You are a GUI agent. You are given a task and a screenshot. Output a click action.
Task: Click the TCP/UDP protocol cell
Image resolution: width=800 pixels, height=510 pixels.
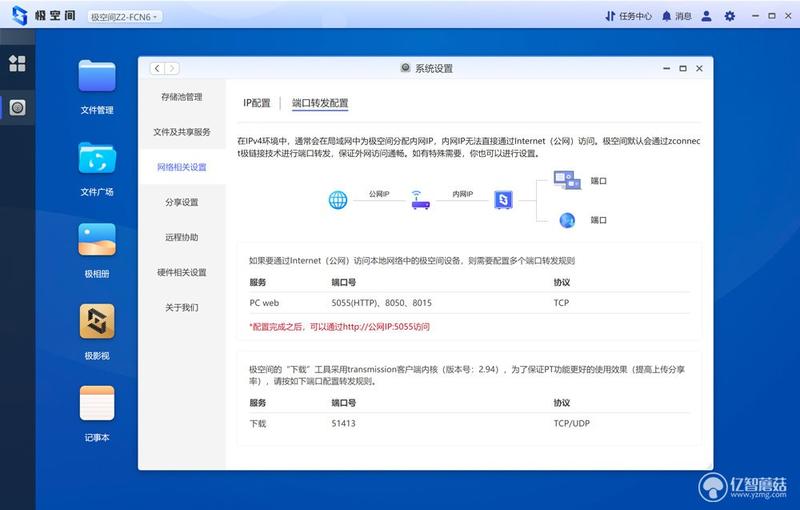pos(572,423)
